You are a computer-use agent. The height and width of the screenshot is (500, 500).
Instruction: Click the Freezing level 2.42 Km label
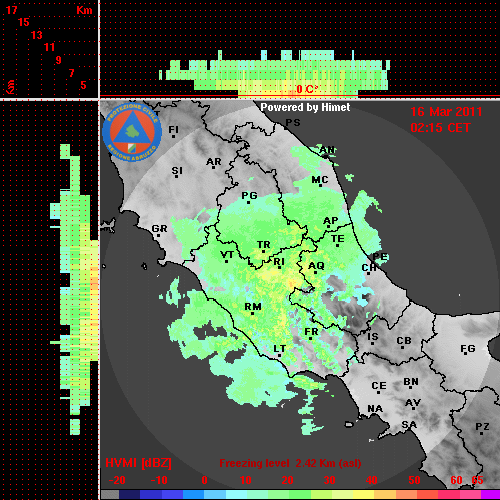pyautogui.click(x=290, y=463)
